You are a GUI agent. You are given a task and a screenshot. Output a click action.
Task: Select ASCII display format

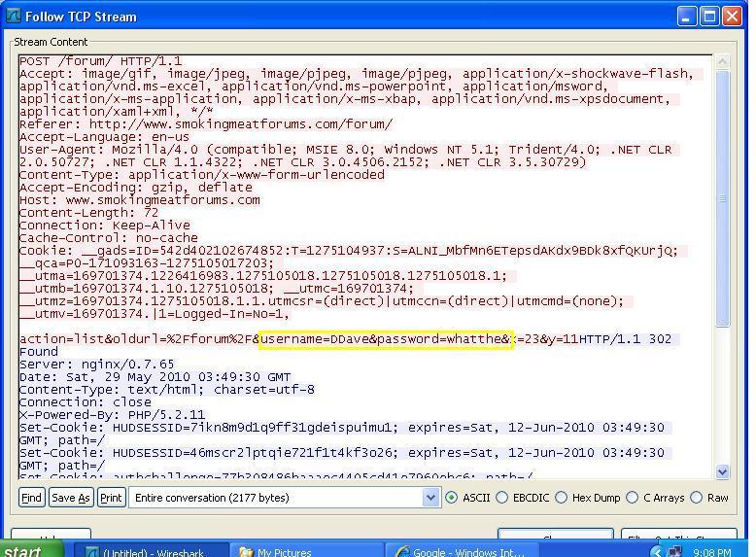[x=452, y=497]
